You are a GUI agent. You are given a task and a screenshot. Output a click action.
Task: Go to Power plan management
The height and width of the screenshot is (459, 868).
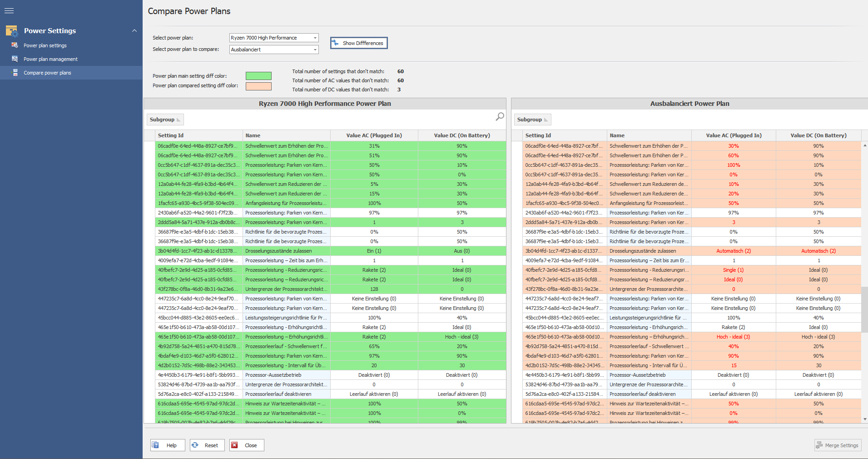point(50,59)
